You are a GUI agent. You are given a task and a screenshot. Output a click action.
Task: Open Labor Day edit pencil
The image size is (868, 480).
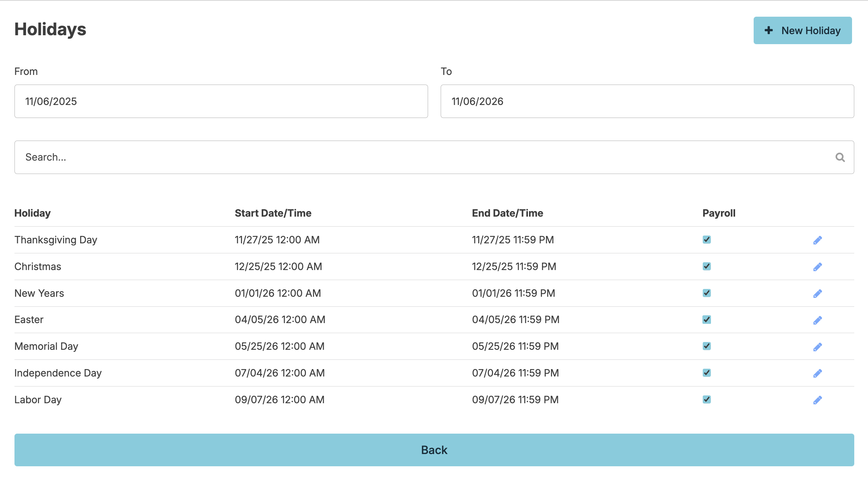point(817,400)
